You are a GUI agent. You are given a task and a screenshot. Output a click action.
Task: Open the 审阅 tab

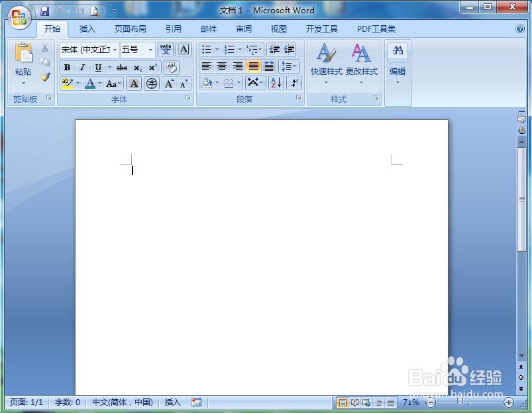click(x=244, y=29)
